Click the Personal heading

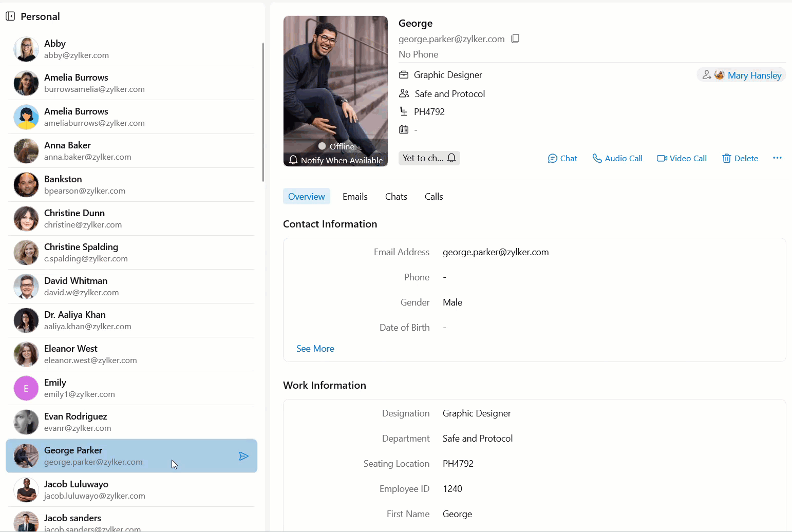point(40,16)
